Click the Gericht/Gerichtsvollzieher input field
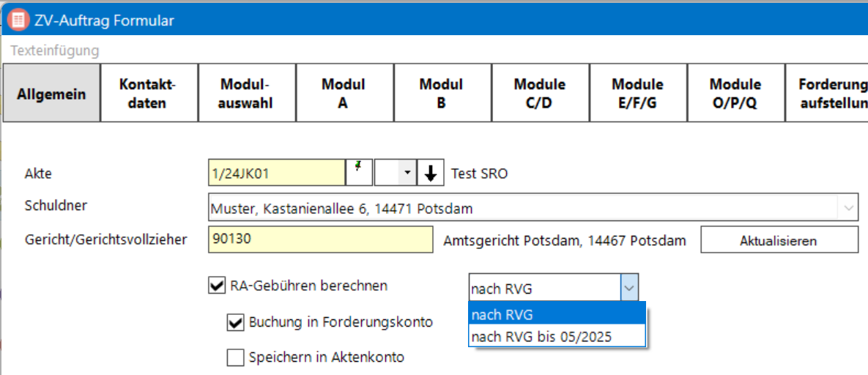Screen dimensions: 868x375 point(320,240)
